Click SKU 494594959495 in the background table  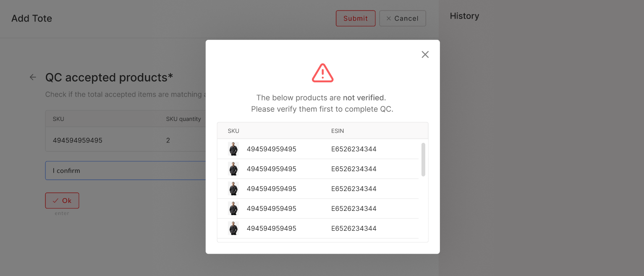click(x=78, y=140)
